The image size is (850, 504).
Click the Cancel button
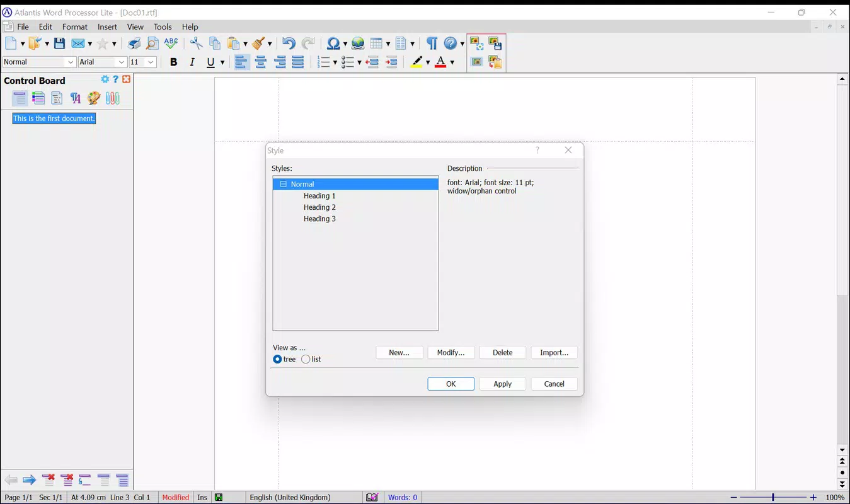[554, 384]
